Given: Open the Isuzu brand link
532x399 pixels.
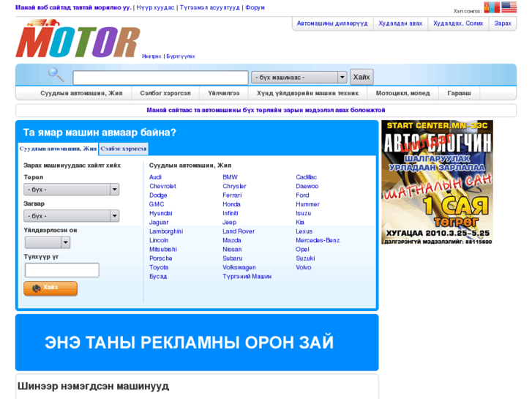Looking at the screenshot, I should (304, 213).
